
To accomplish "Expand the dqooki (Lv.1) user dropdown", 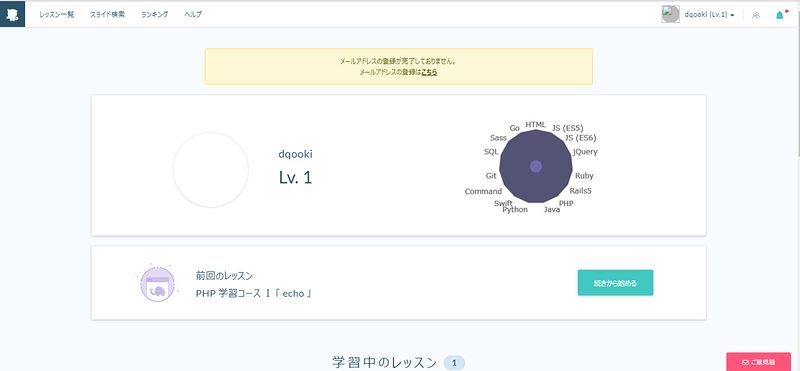I will pos(709,15).
